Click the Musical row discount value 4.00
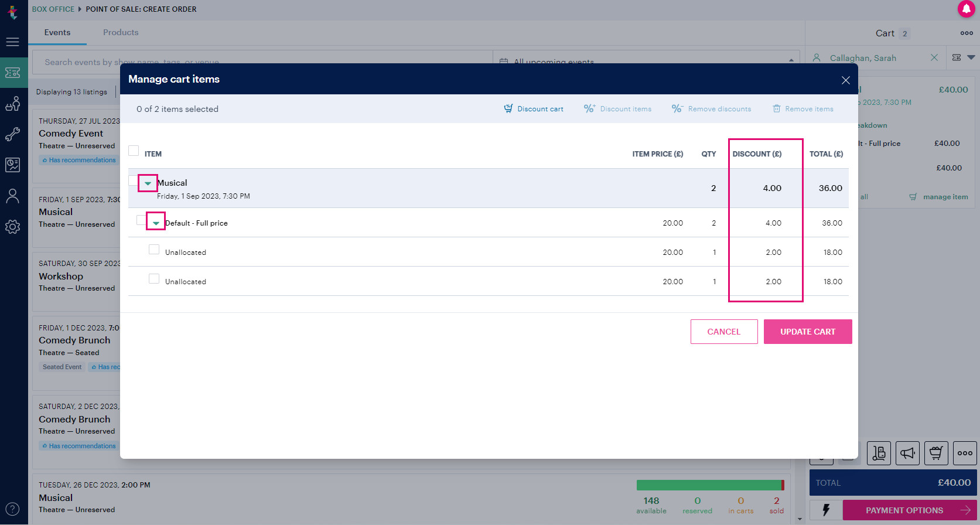980x525 pixels. coord(772,188)
